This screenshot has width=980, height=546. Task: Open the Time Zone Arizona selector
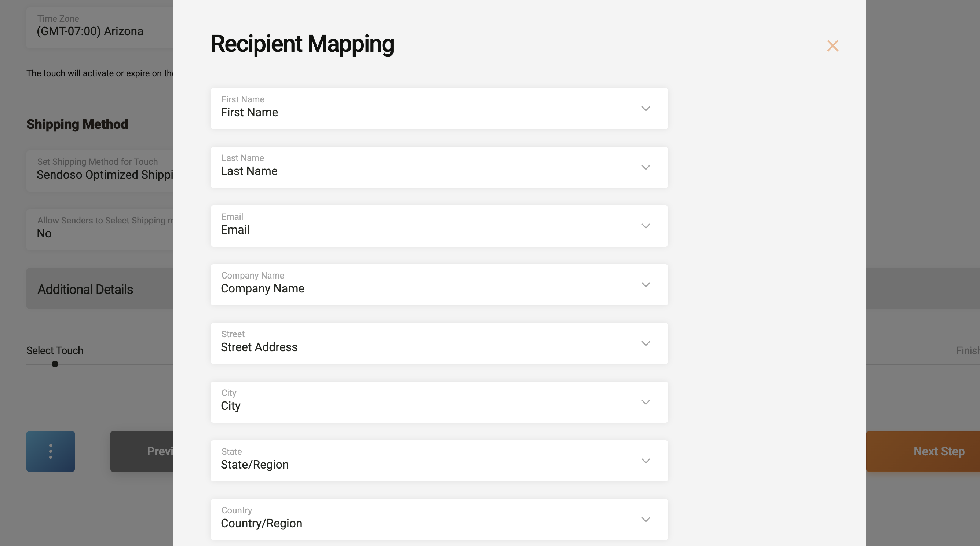tap(100, 28)
